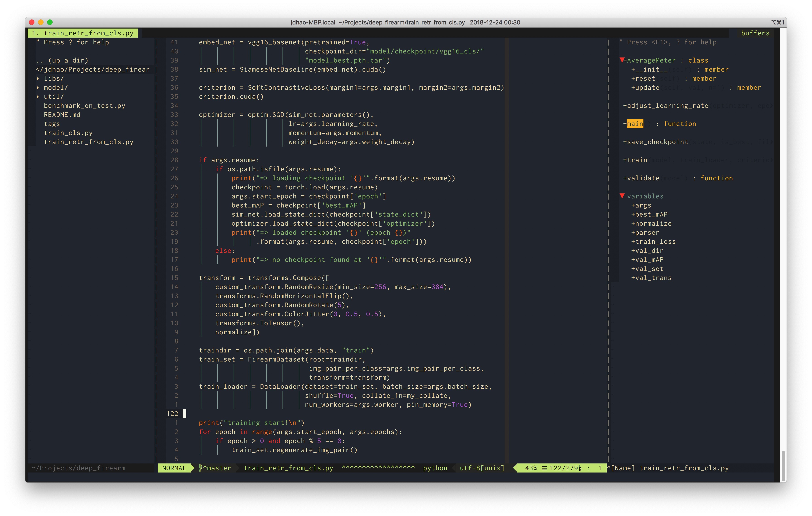Open README.md from the file tree
Image resolution: width=812 pixels, height=516 pixels.
(62, 115)
